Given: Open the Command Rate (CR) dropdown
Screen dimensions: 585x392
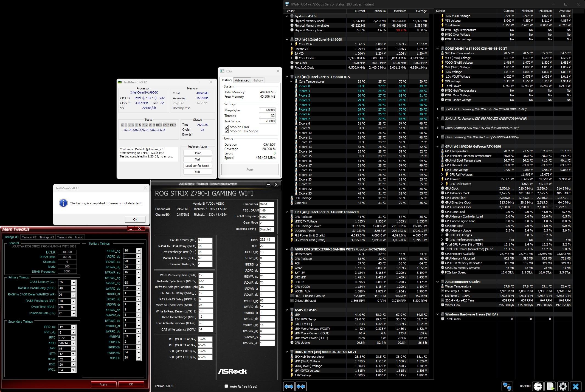Looking at the screenshot, I should pyautogui.click(x=73, y=314).
